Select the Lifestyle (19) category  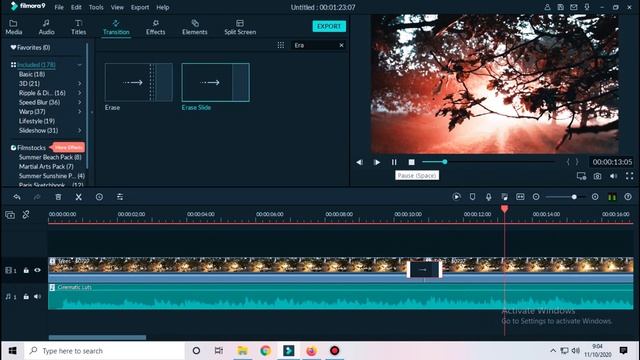pos(37,121)
